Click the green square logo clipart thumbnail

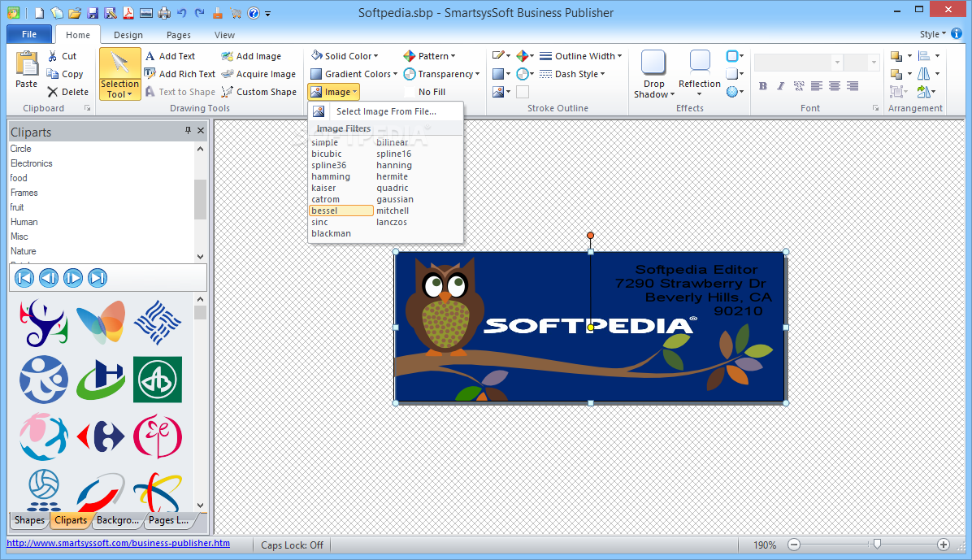coord(158,380)
